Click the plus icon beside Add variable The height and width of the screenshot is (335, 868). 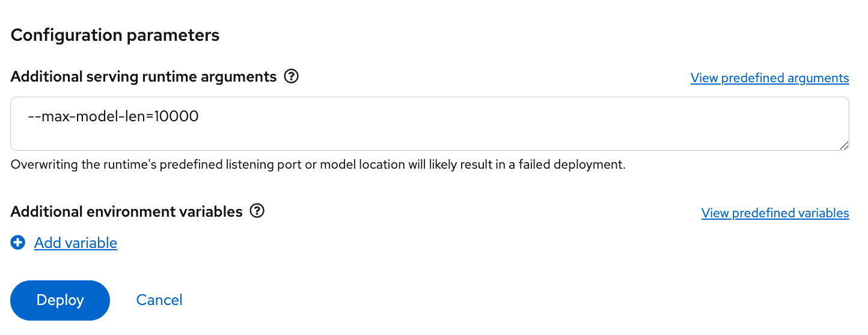click(18, 243)
